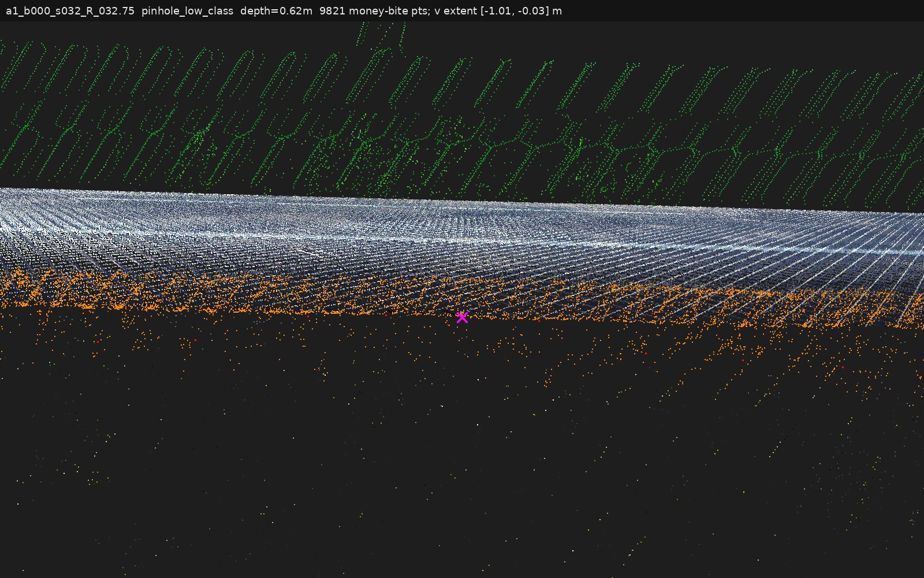The width and height of the screenshot is (924, 578).
Task: Pick the leftmost red point below the orange band
Action: [98, 342]
